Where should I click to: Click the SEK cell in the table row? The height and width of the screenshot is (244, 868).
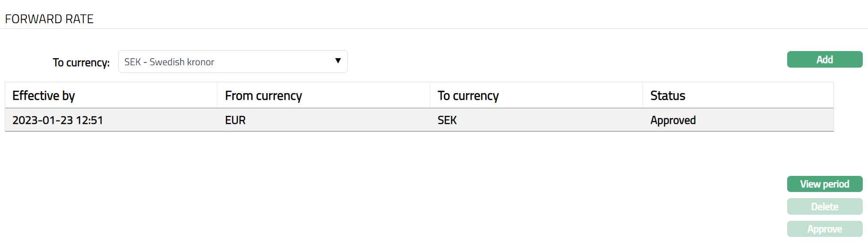coord(447,120)
